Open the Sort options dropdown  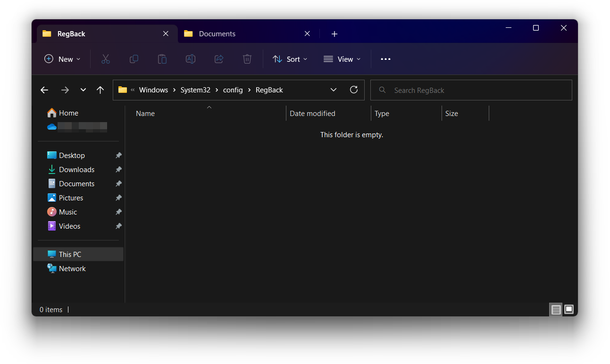point(290,59)
